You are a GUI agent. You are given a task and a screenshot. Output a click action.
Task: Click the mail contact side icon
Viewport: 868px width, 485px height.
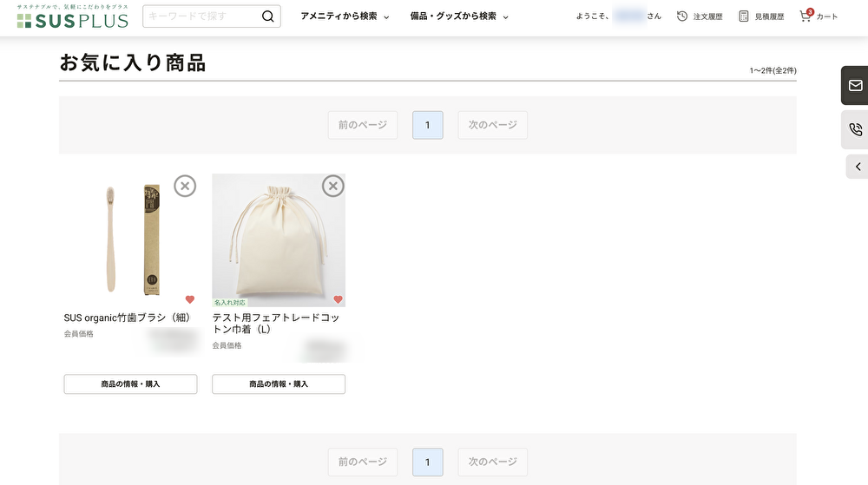coord(855,85)
